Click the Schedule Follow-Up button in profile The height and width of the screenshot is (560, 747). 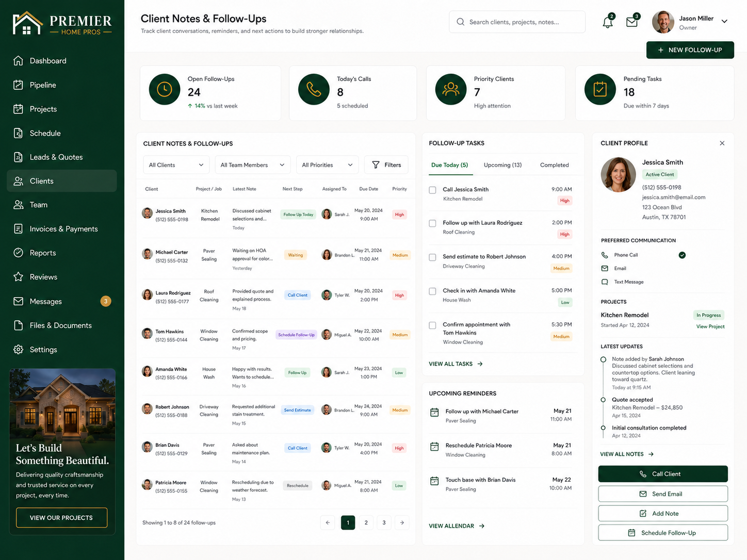pyautogui.click(x=663, y=533)
